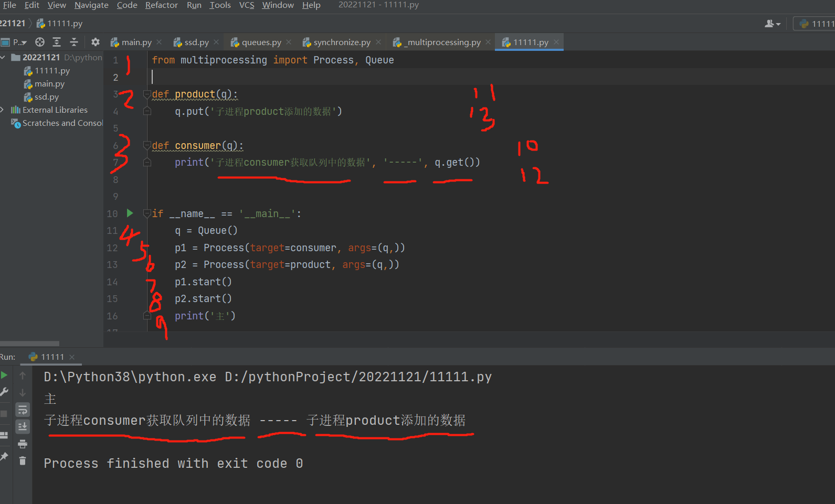
Task: Click 11111.py in the navigation breadcrumb
Action: [x=59, y=24]
